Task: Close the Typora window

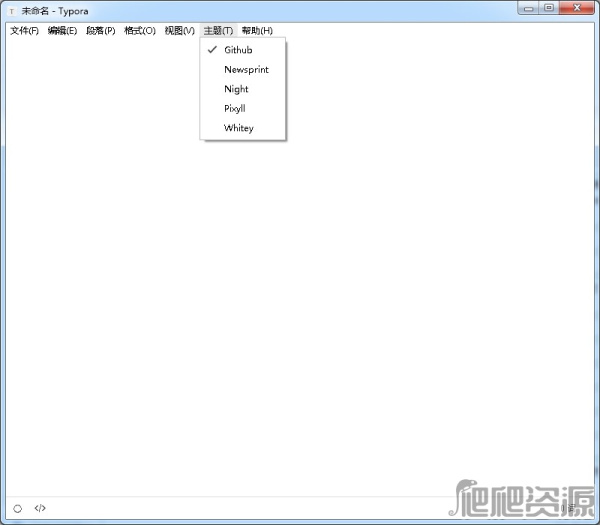Action: point(576,8)
